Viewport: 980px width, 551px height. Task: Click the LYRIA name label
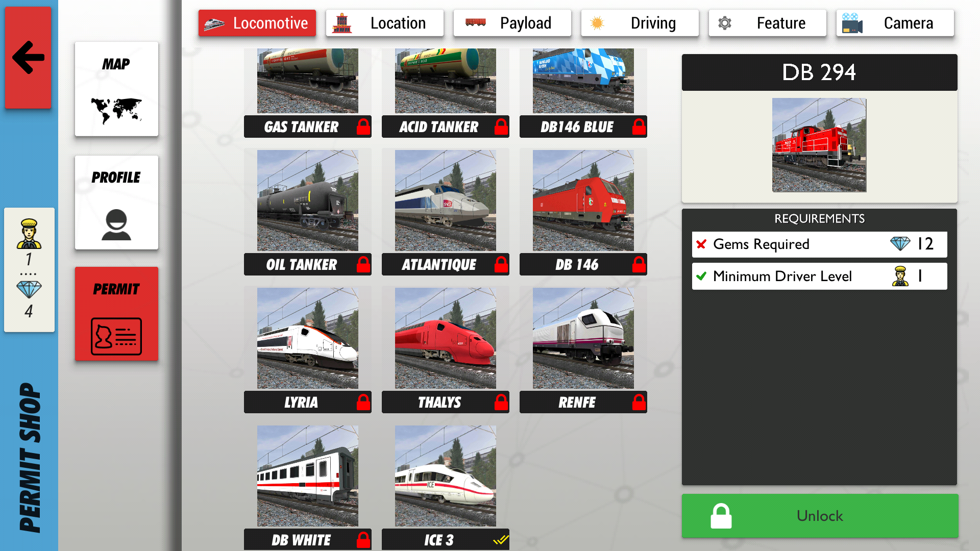pos(301,403)
